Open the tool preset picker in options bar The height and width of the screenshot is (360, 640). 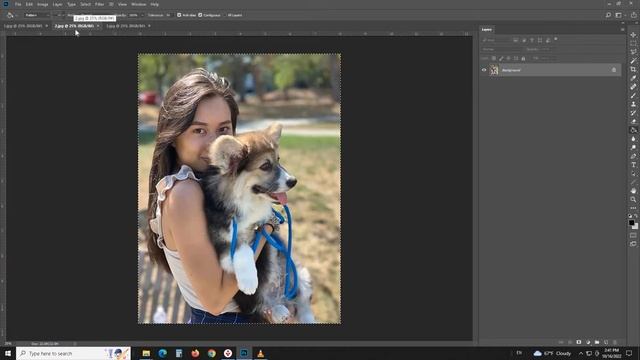(11, 15)
